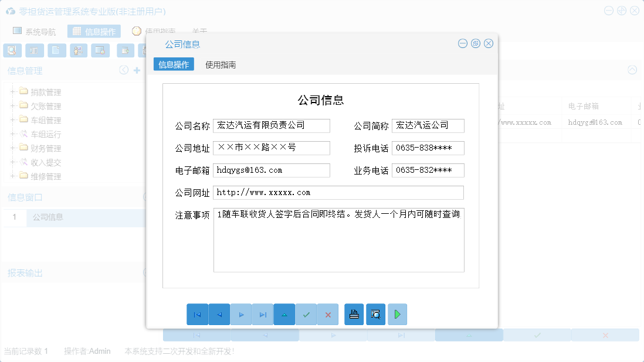Cancel editing with the red X icon
This screenshot has height=362, width=644.
(x=327, y=315)
